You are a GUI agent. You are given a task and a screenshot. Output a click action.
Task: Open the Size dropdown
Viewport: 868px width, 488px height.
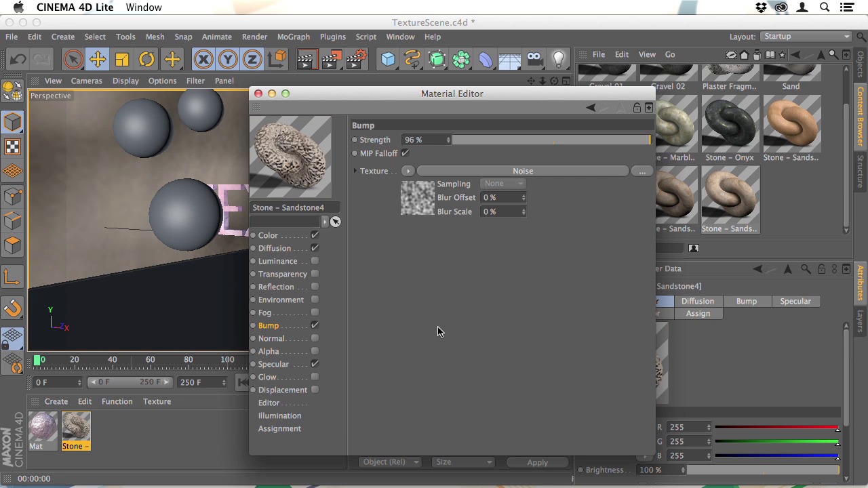click(x=464, y=462)
